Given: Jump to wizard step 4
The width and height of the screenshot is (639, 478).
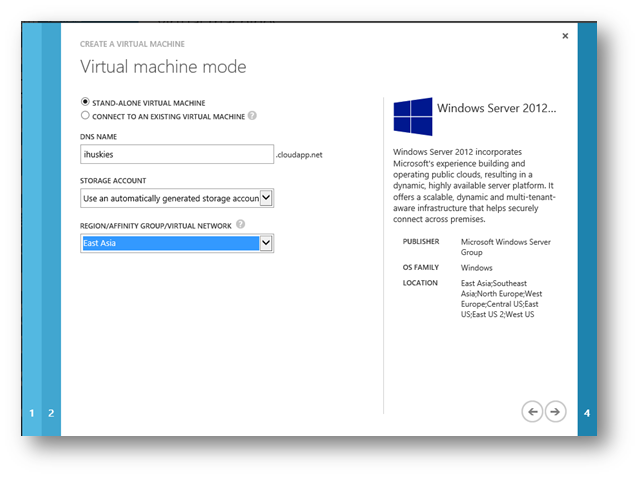Looking at the screenshot, I should click(x=587, y=413).
